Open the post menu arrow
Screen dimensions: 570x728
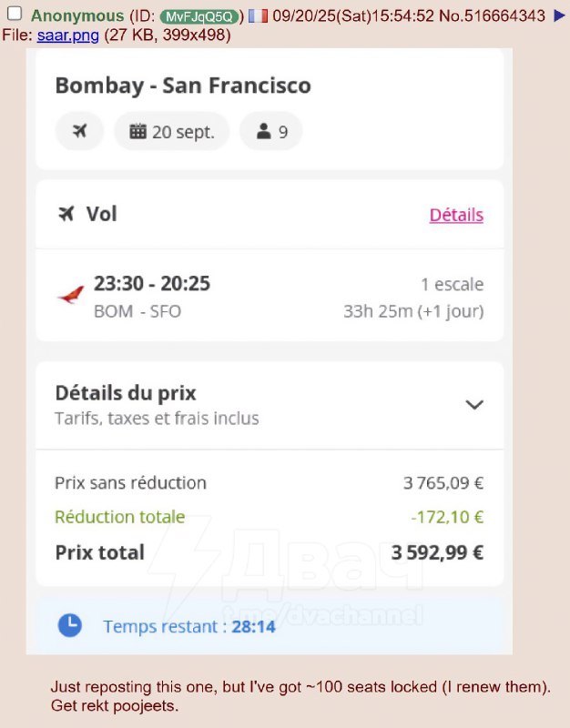click(x=559, y=15)
